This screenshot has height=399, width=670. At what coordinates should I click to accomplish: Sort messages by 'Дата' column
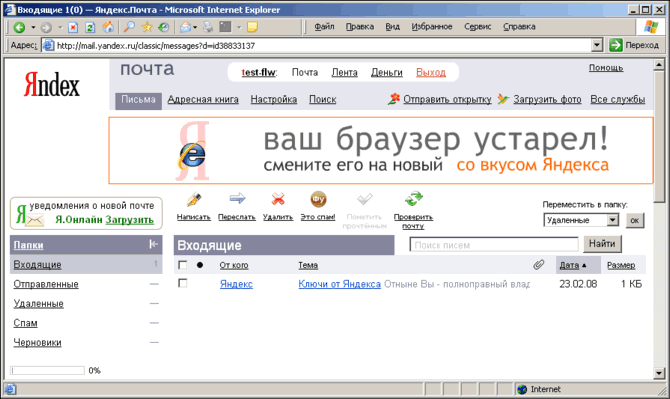(x=569, y=265)
